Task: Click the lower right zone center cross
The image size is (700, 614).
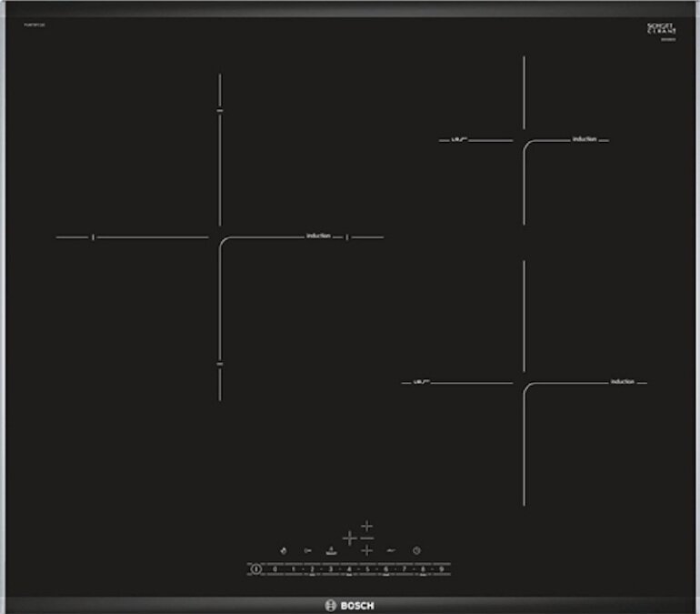Action: pos(524,383)
